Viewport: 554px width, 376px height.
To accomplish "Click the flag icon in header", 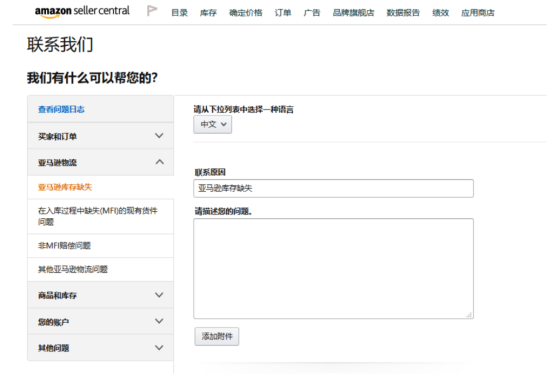I will (x=152, y=11).
